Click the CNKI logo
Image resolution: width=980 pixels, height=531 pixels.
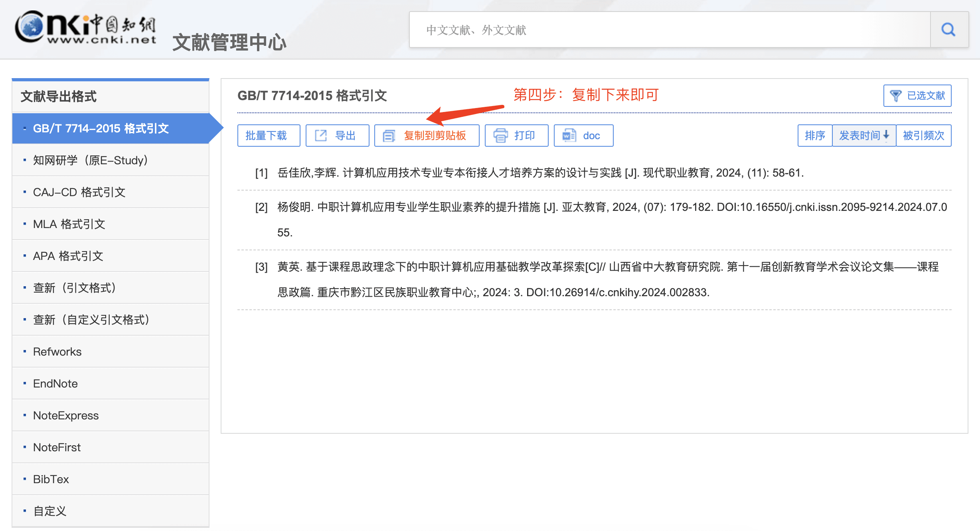85,27
